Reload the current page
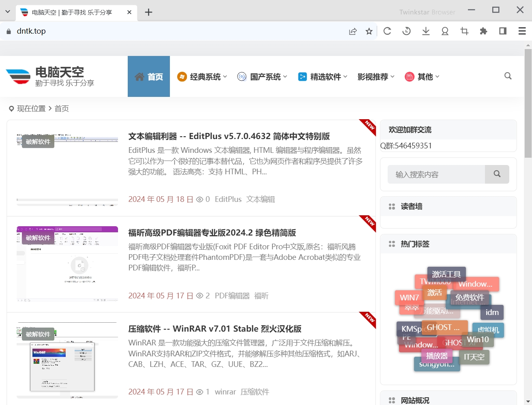 point(387,31)
